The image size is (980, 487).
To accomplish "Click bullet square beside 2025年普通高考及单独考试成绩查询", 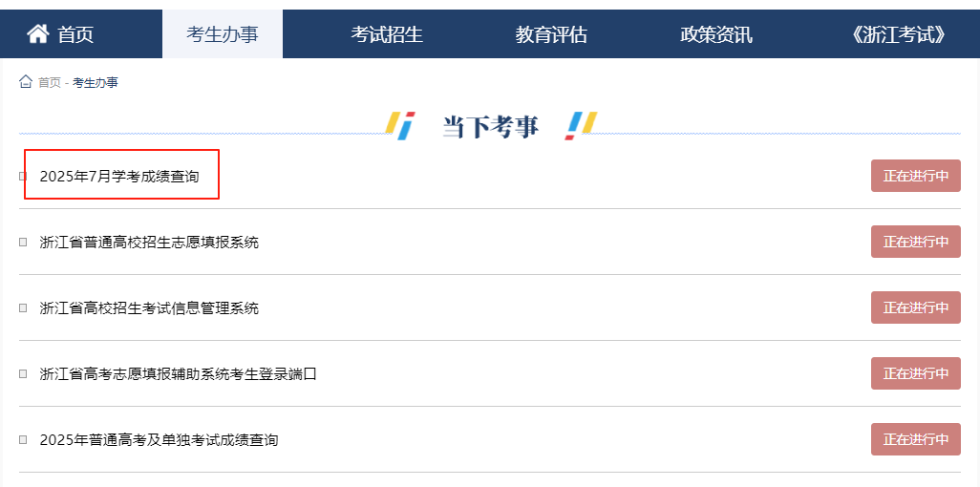I will [23, 440].
